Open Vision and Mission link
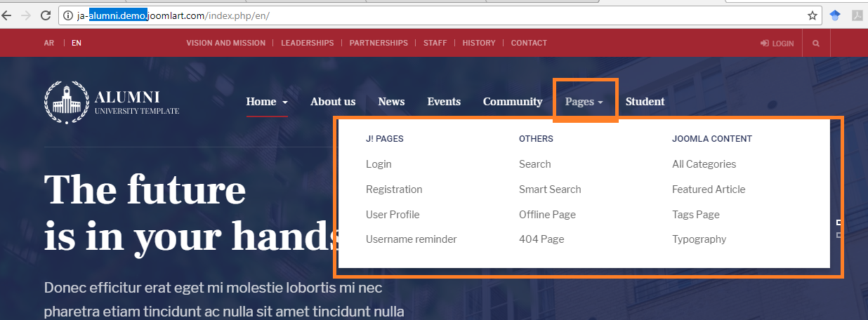The width and height of the screenshot is (868, 320). [226, 43]
